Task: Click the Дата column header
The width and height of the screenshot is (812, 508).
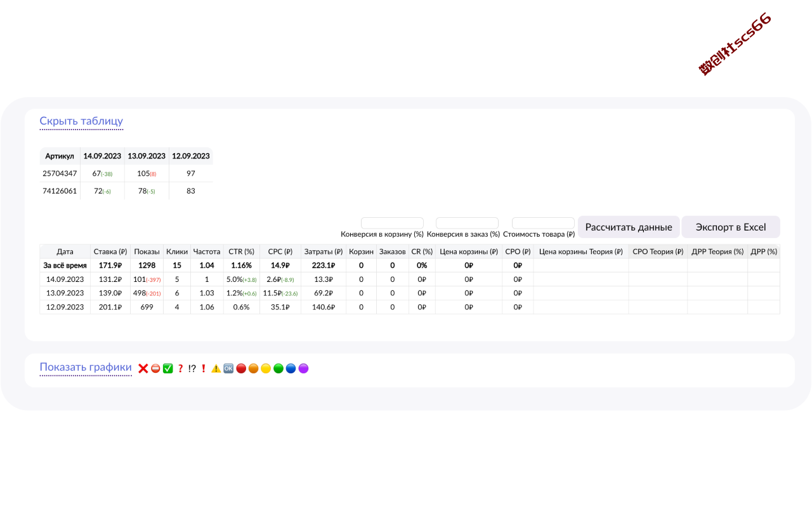Action: coord(65,251)
